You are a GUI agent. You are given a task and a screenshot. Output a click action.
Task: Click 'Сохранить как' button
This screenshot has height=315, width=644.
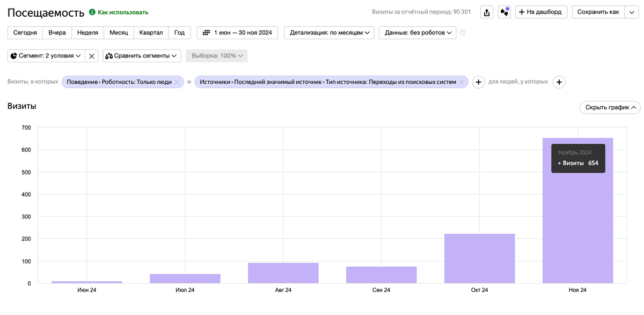[598, 12]
